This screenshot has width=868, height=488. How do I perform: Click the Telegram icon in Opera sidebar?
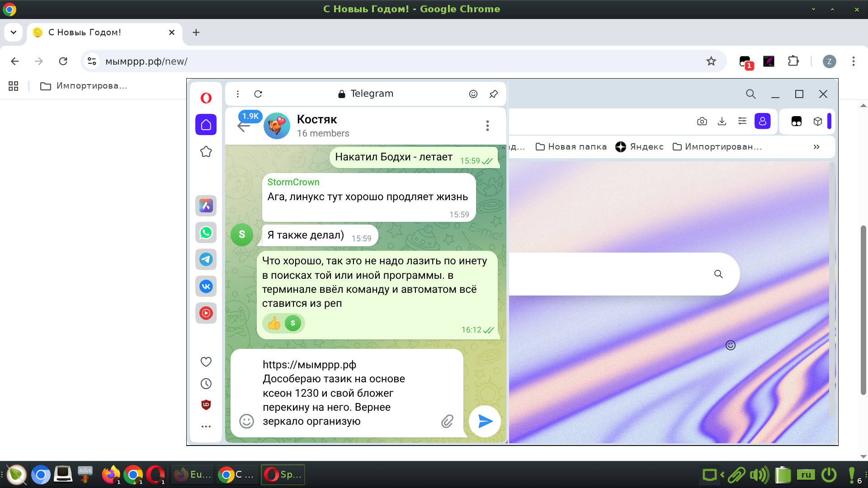pyautogui.click(x=206, y=259)
